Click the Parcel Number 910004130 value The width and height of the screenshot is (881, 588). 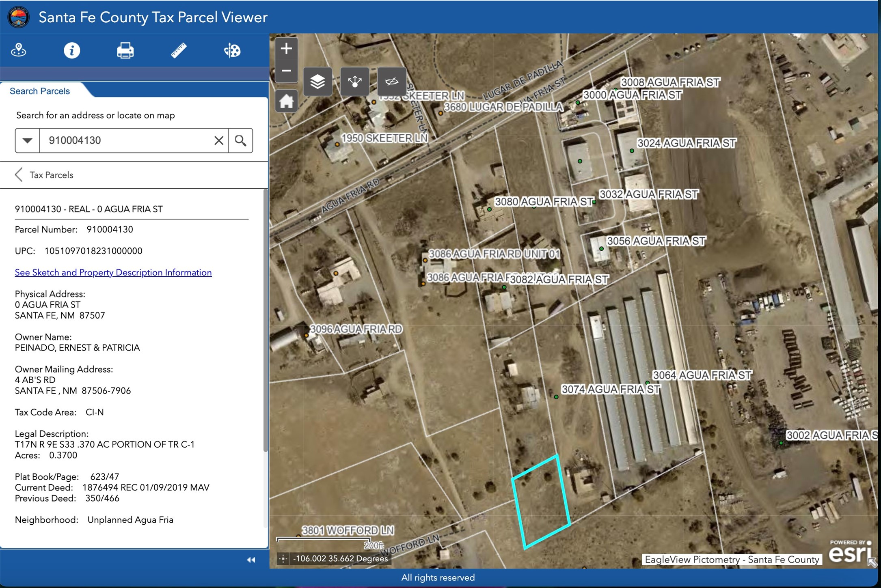110,229
